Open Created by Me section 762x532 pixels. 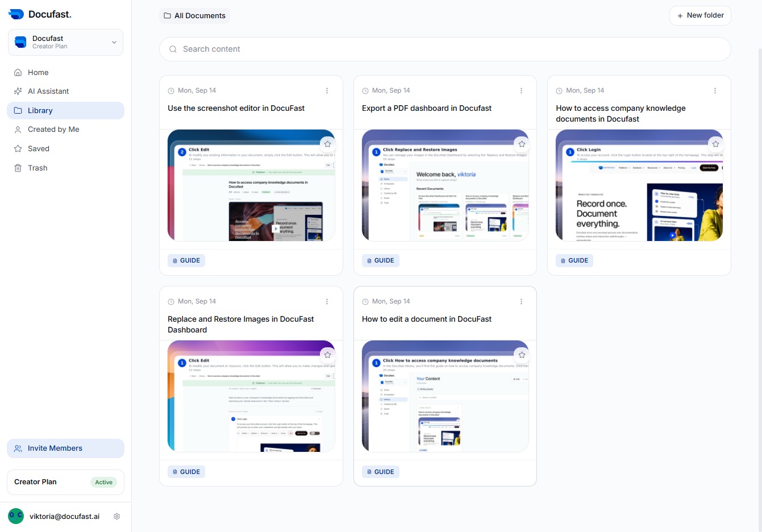(x=65, y=130)
